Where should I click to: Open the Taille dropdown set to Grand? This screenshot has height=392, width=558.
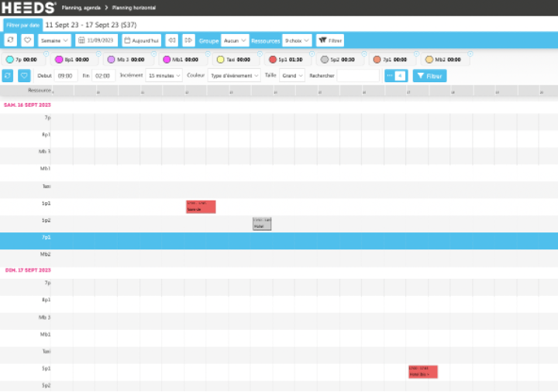click(292, 75)
